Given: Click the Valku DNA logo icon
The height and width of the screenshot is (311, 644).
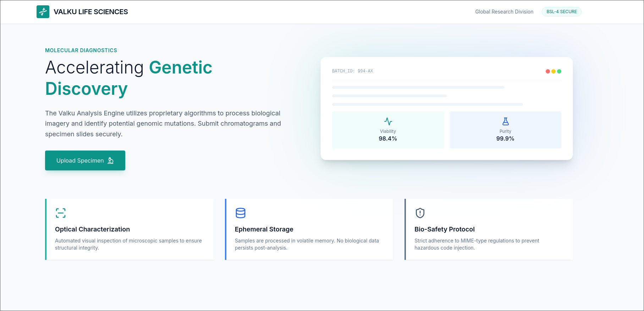Looking at the screenshot, I should (x=43, y=12).
